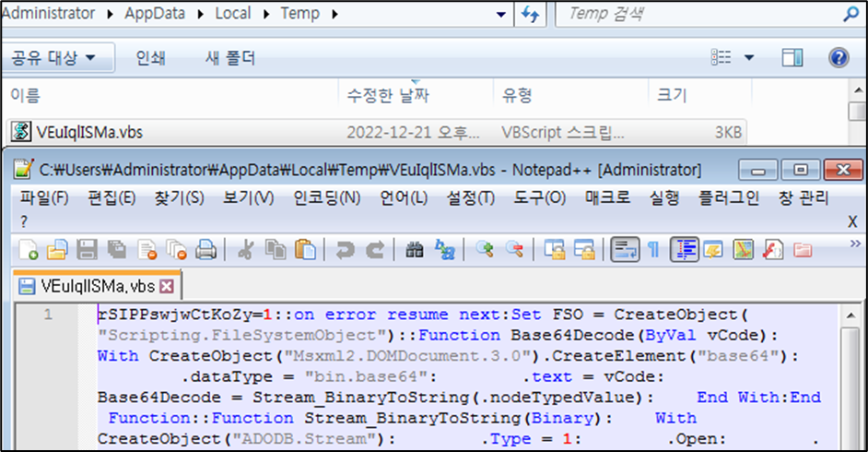The width and height of the screenshot is (868, 452).
Task: Open the Replace dialog icon
Action: click(444, 250)
